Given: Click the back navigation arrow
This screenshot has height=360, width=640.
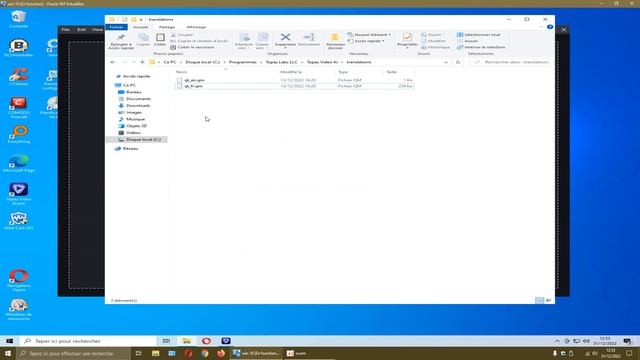Looking at the screenshot, I should [x=113, y=62].
